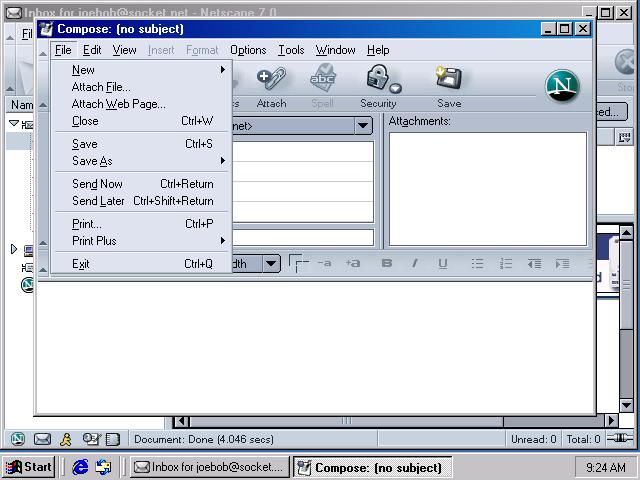
Task: Open Mail from status bar envelope icon
Action: click(x=42, y=439)
